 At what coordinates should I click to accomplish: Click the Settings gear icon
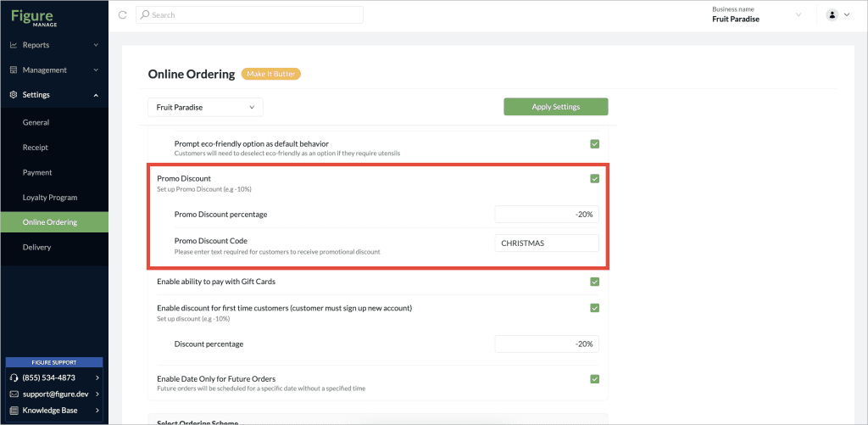point(14,95)
